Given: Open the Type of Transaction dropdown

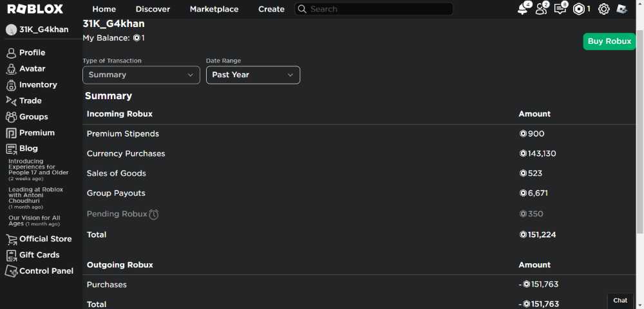Looking at the screenshot, I should click(141, 75).
